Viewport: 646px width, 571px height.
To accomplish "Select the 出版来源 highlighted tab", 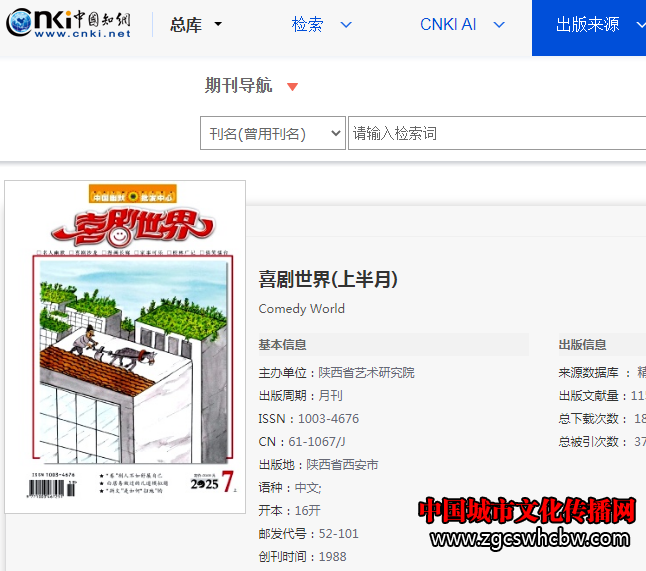I will click(590, 25).
